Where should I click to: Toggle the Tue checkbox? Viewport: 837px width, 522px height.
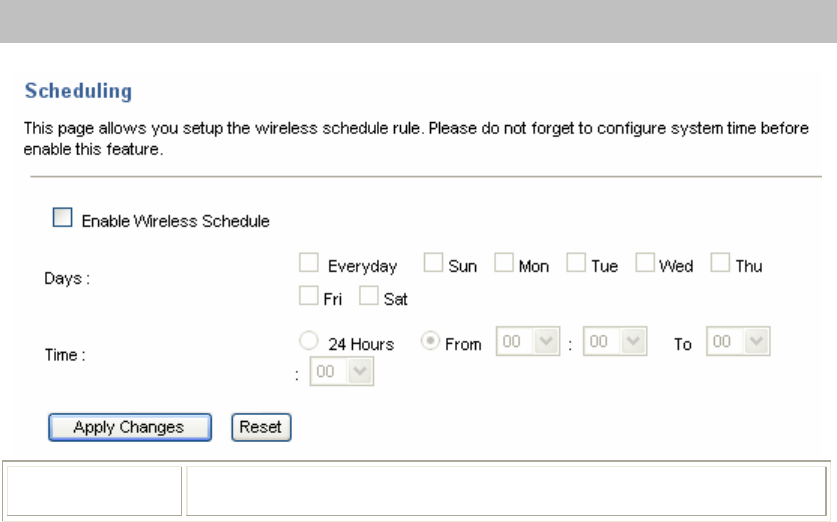pyautogui.click(x=576, y=263)
